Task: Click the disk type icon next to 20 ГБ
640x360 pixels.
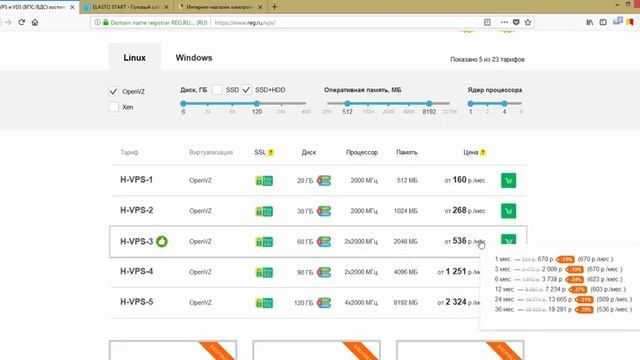Action: click(324, 180)
